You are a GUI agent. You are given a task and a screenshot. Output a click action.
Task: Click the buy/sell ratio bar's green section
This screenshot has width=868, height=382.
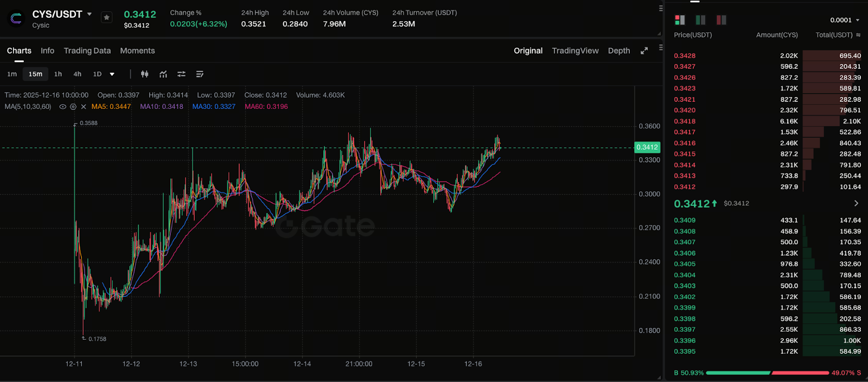(738, 373)
